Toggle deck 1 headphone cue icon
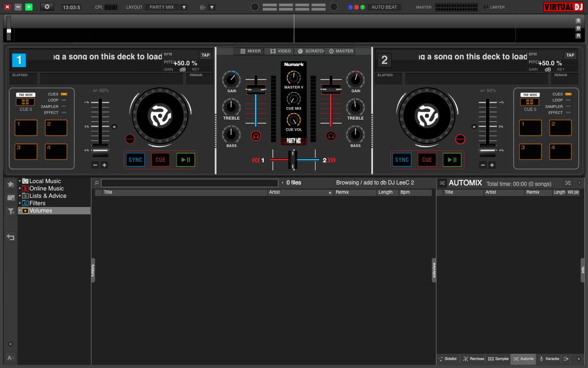Screen dimensions: 588x368 pyautogui.click(x=256, y=136)
